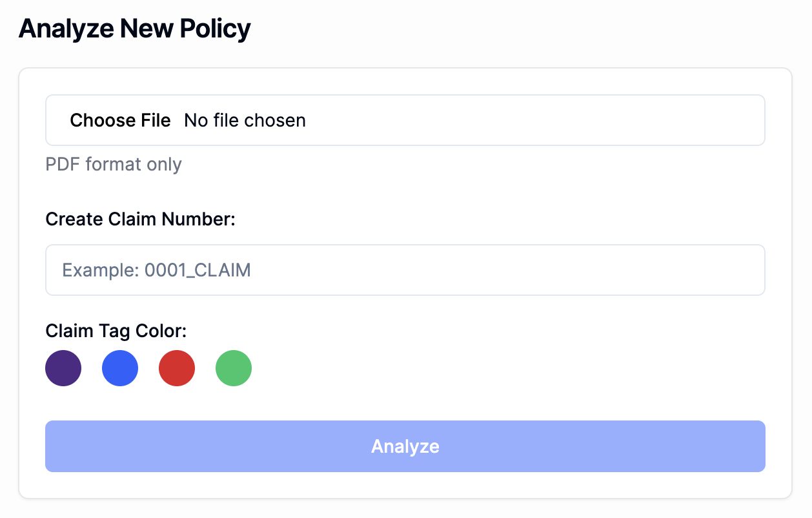Click the Create Claim Number label
This screenshot has width=812, height=518.
click(x=140, y=219)
